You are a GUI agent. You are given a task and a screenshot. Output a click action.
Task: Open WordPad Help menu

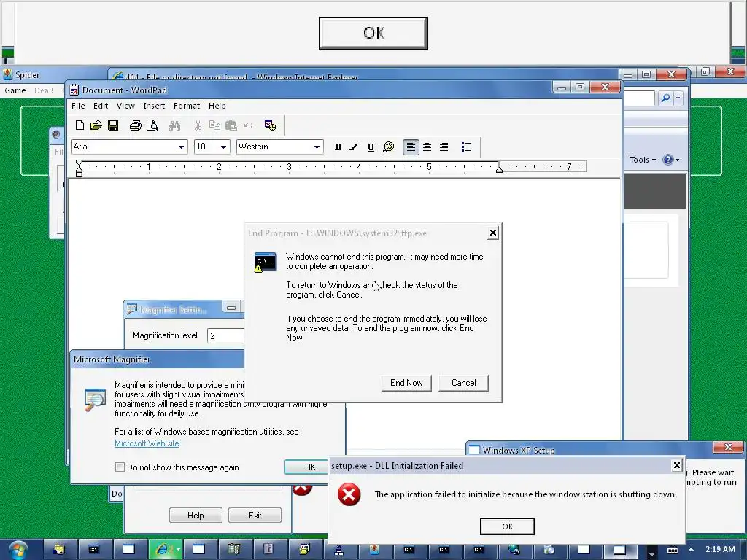(x=217, y=106)
